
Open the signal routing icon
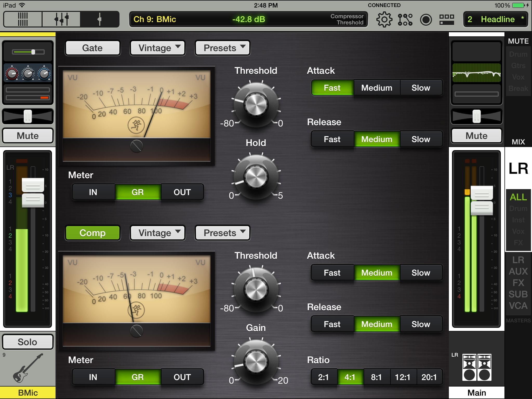405,19
